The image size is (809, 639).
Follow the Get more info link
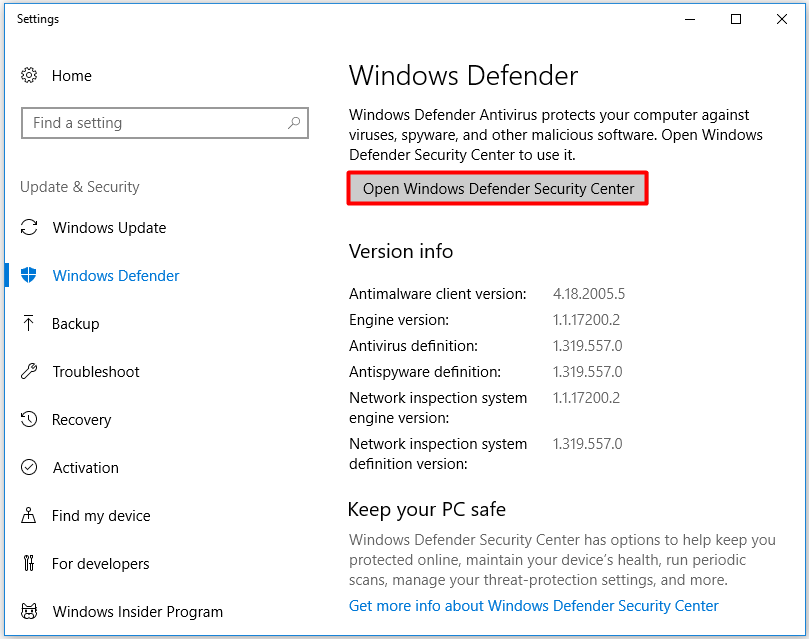click(x=533, y=606)
